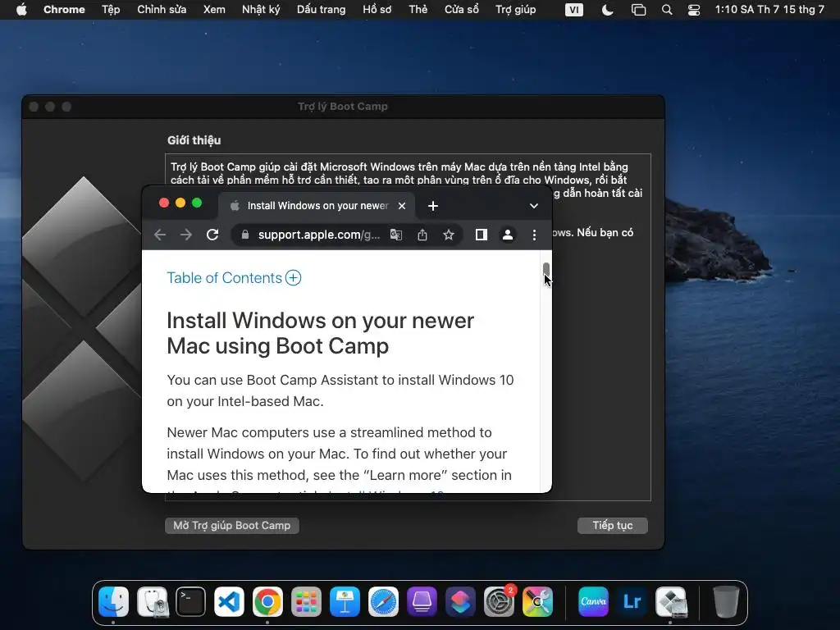The height and width of the screenshot is (630, 840).
Task: Close the Install Windows tab
Action: (x=402, y=206)
